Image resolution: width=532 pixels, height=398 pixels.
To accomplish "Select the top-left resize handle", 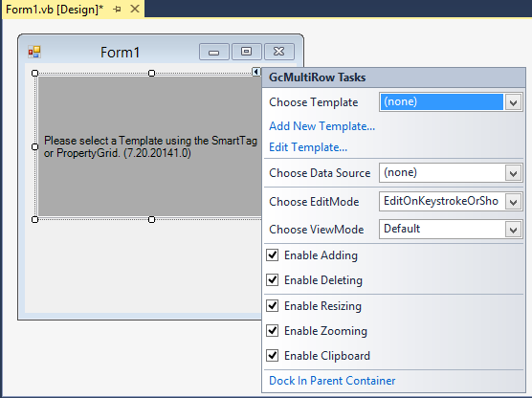I will (x=34, y=73).
